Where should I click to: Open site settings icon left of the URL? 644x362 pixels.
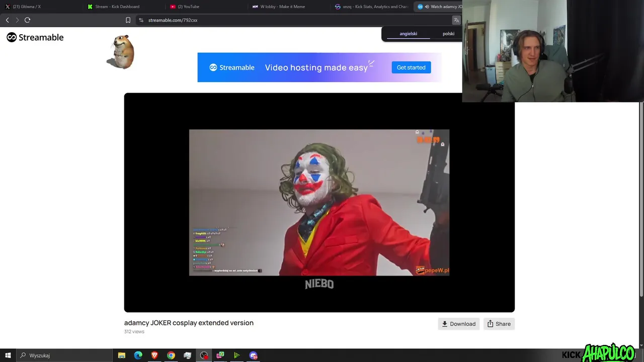(x=141, y=20)
